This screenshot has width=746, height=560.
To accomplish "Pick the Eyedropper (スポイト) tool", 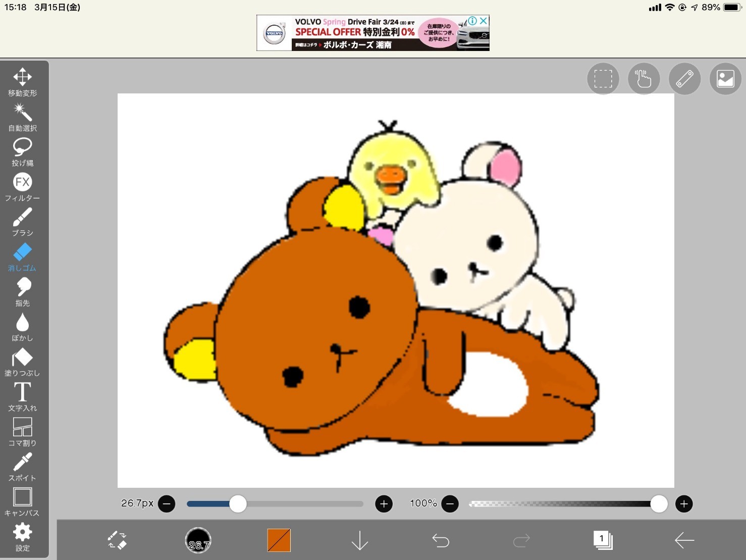I will [22, 466].
